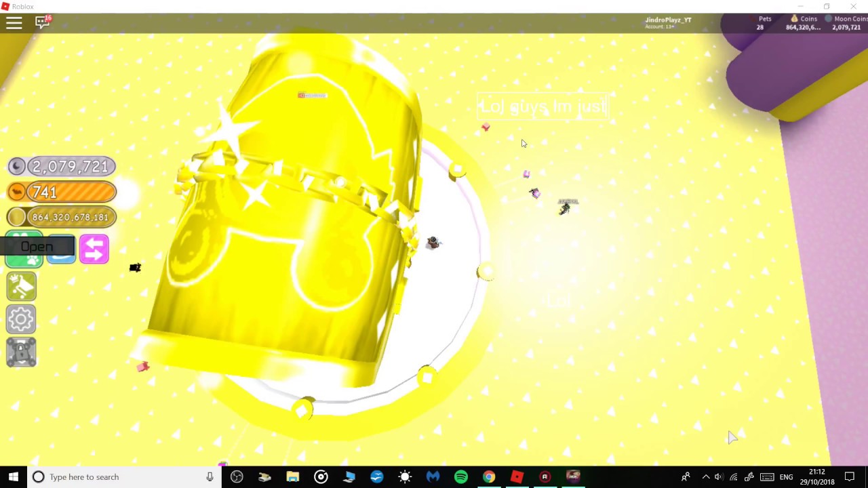Click the JindroPlayz_YT player name
The height and width of the screenshot is (488, 868).
point(668,20)
